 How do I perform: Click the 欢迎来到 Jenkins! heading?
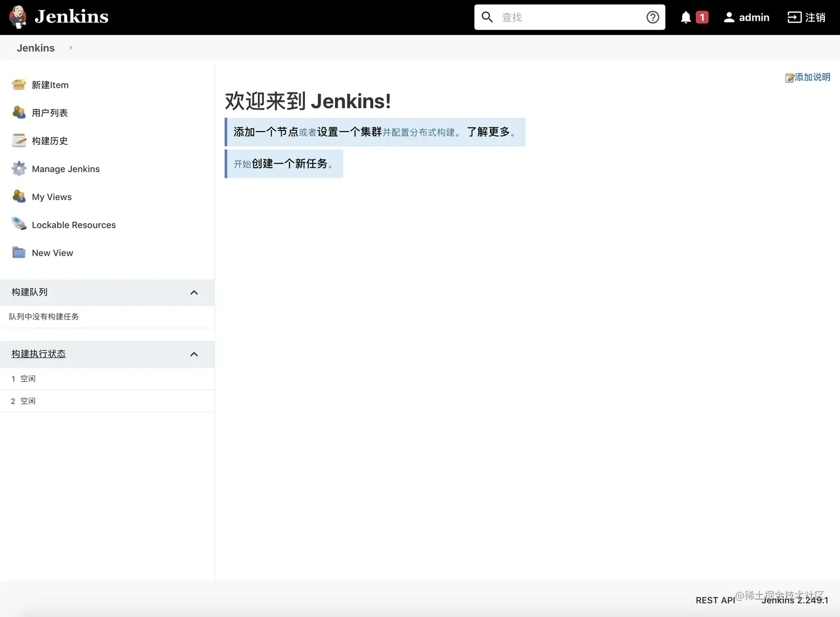pyautogui.click(x=308, y=101)
